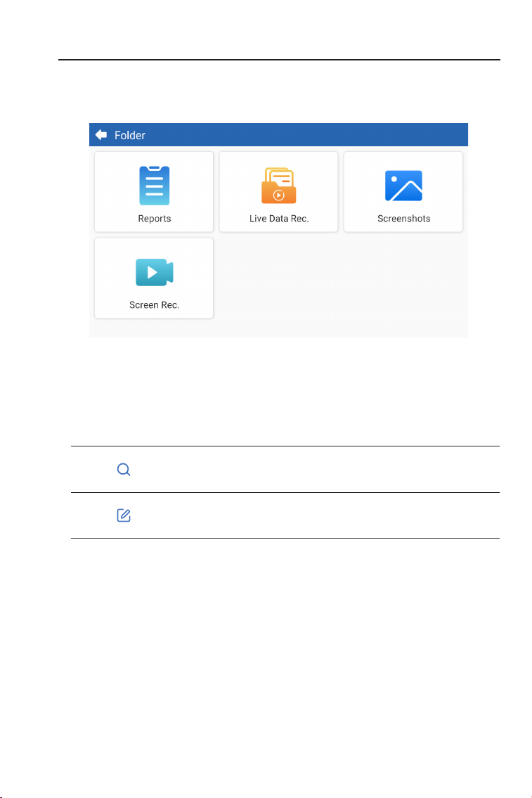Image resolution: width=532 pixels, height=798 pixels.
Task: Open the orange Live Data Rec. folder icon
Action: click(x=279, y=186)
